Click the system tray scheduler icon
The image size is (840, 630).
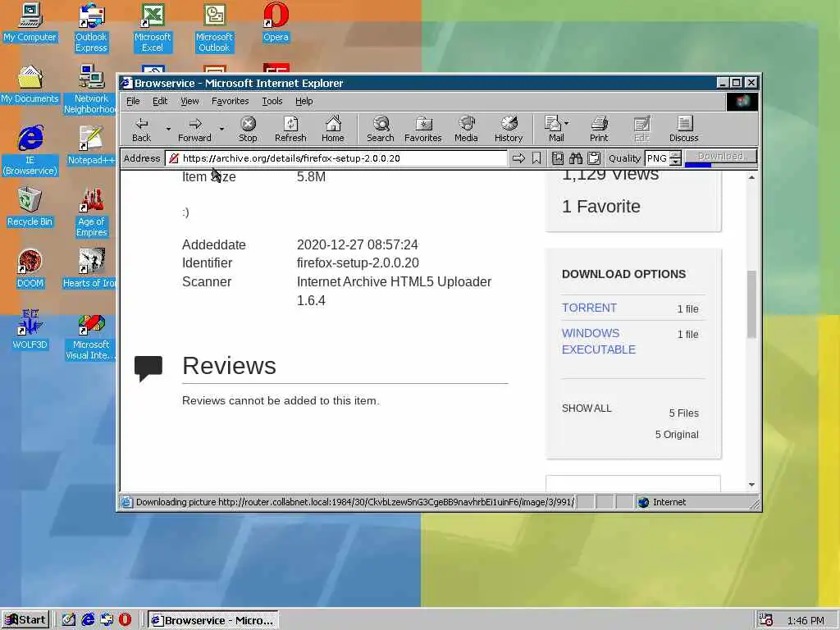766,620
